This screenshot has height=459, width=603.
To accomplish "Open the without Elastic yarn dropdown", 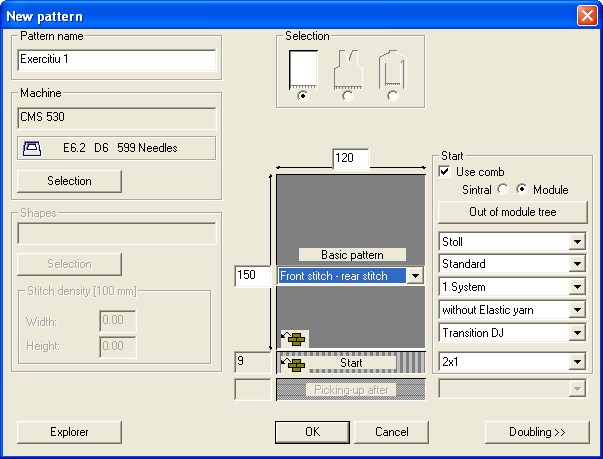I will pos(576,310).
